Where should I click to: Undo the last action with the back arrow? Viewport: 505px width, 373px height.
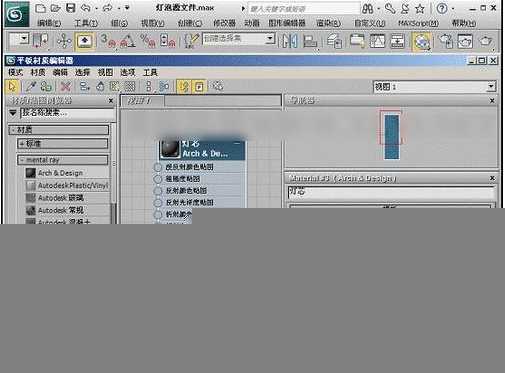(x=86, y=8)
